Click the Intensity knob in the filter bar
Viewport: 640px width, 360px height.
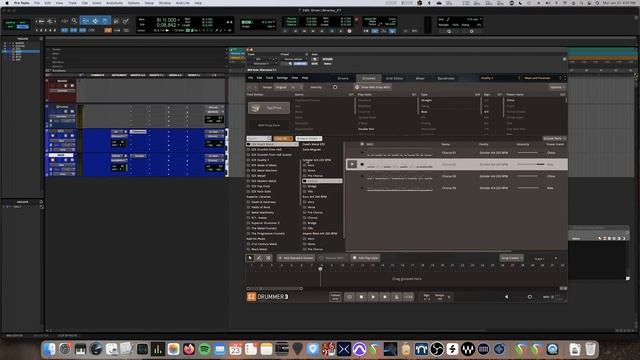[335, 87]
